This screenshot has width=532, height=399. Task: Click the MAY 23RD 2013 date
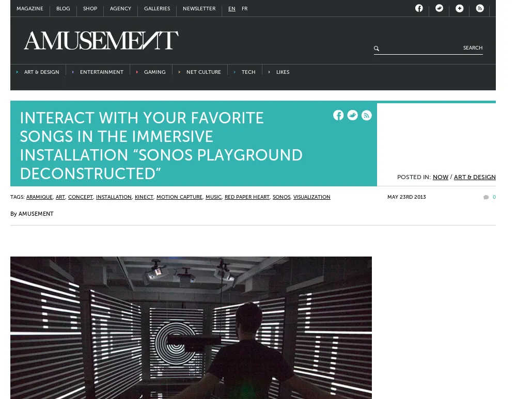coord(406,197)
